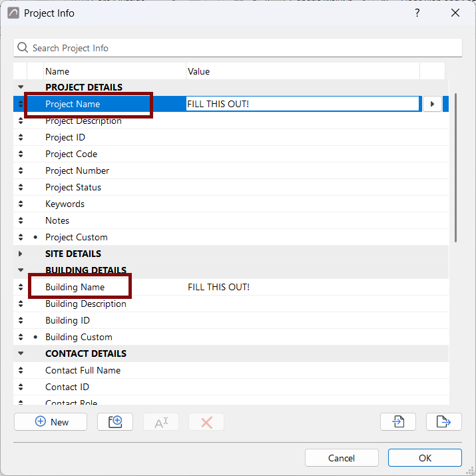The width and height of the screenshot is (476, 476).
Task: Click the Rename item icon button
Action: click(161, 421)
